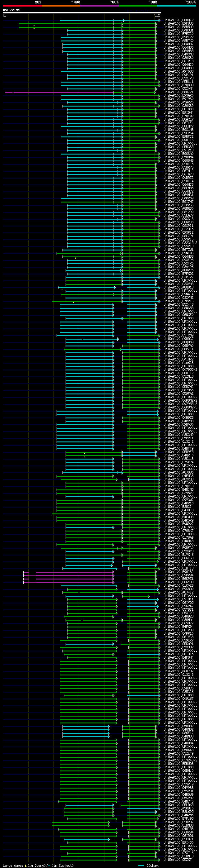Open UniRef100_Q4RRM3 entry
The height and width of the screenshot is (868, 199).
(178, 421)
